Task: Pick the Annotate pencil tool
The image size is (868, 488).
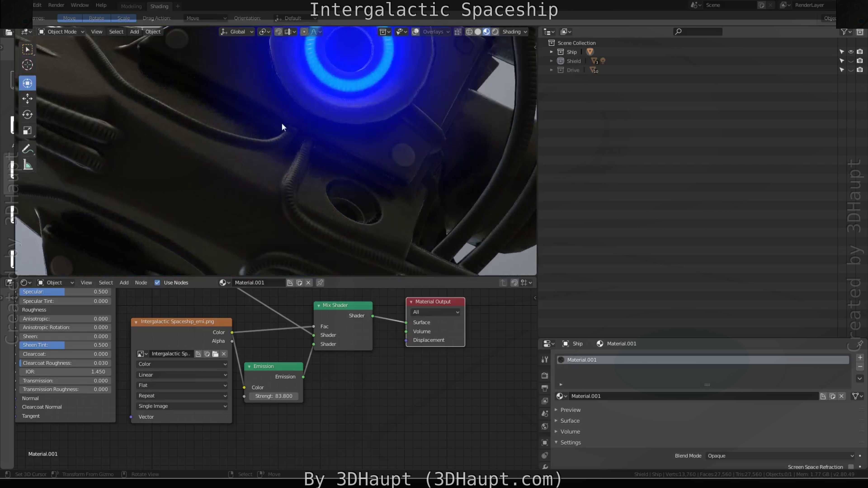Action: point(27,149)
